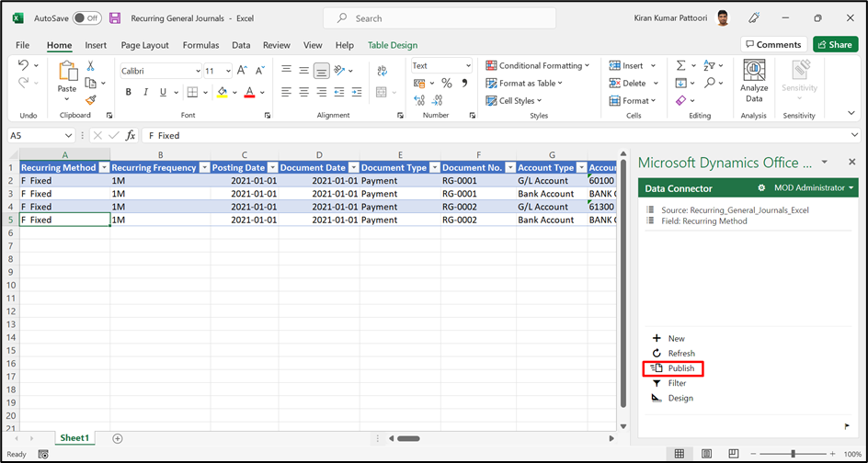Click the Decrease Font Size icon

click(x=259, y=71)
